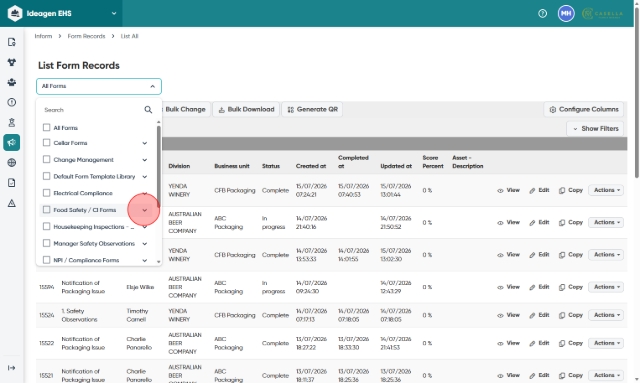Sort by the Updated at column header
The height and width of the screenshot is (383, 640).
[x=396, y=166]
